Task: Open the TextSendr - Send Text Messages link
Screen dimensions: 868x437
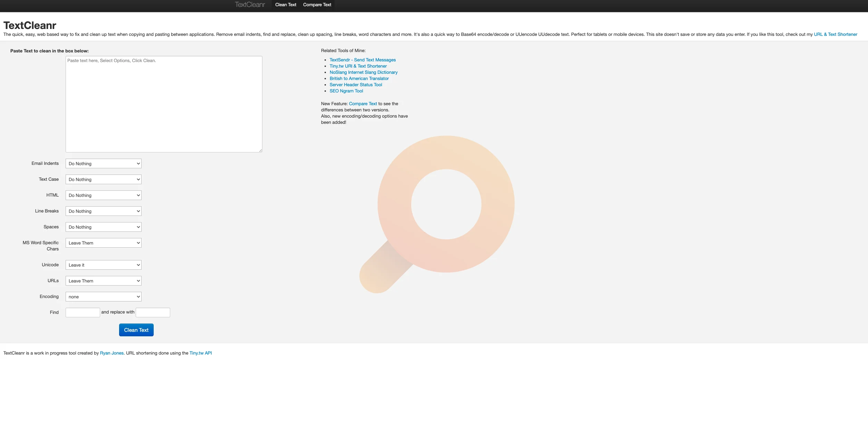Action: click(363, 60)
